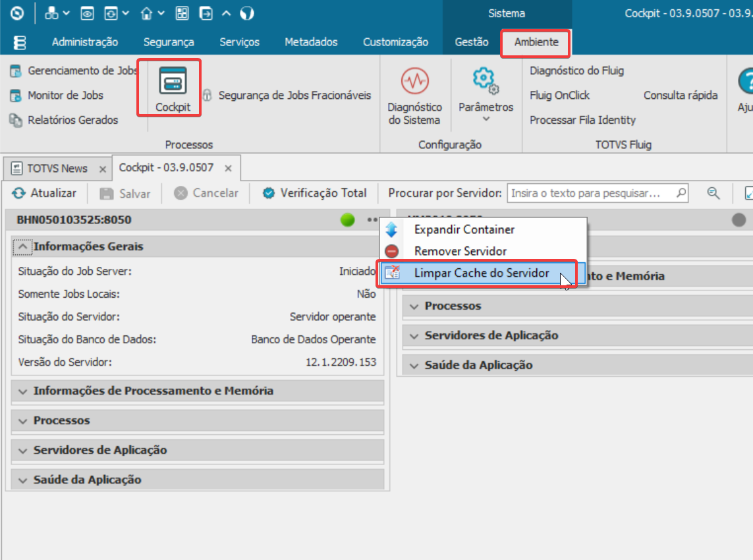
Task: Open Segurança de Jobs Fracionáveis
Action: (287, 95)
